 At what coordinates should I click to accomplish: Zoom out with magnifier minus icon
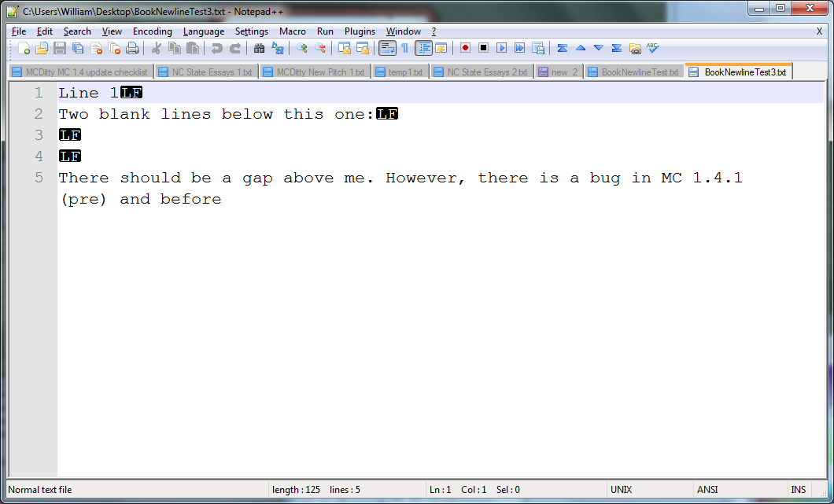tap(319, 49)
